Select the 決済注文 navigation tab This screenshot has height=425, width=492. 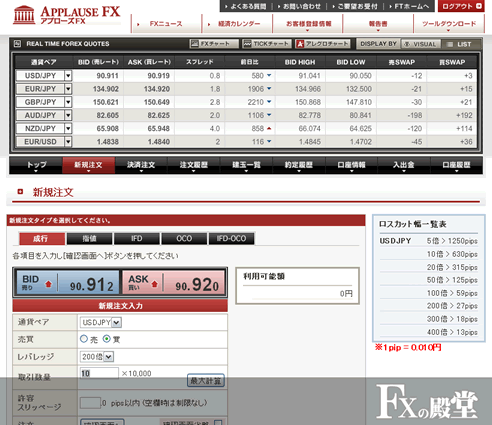coord(141,165)
